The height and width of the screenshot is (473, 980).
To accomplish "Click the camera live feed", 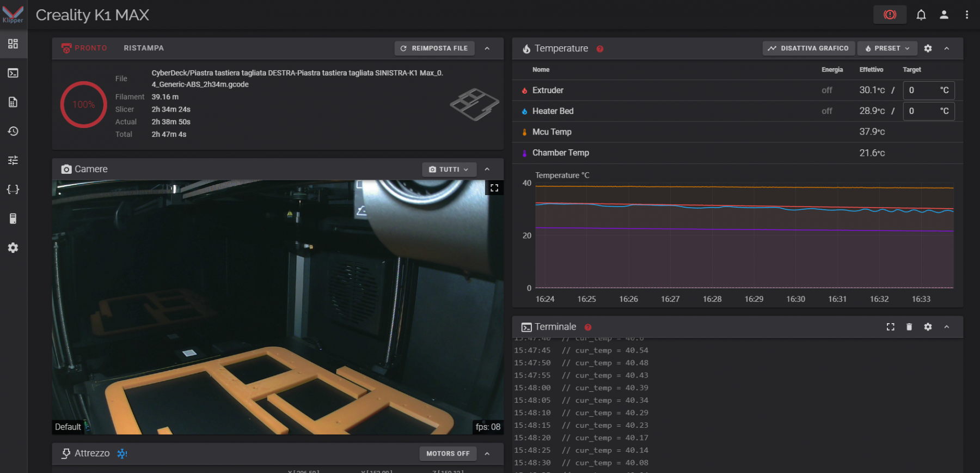I will 278,307.
